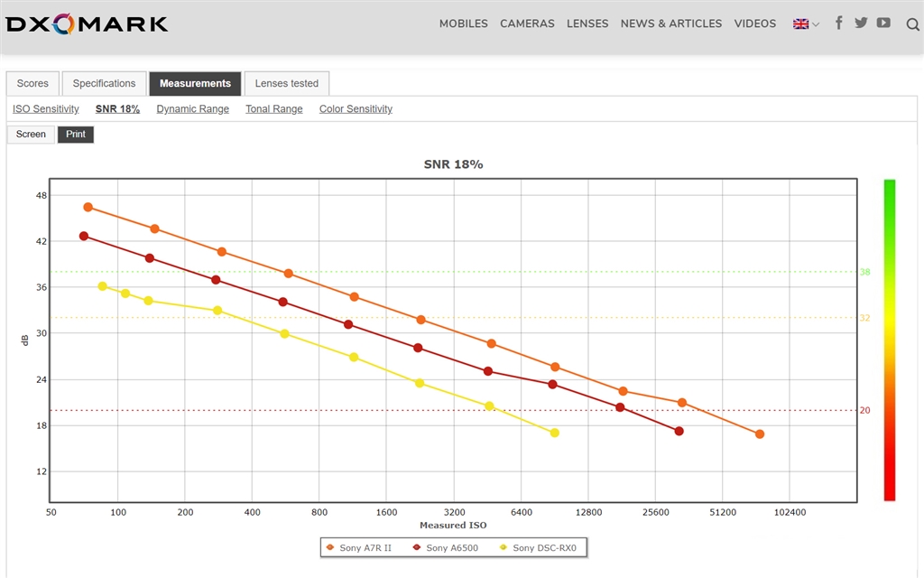This screenshot has width=924, height=578.
Task: Open the UK flag language selector
Action: (806, 24)
